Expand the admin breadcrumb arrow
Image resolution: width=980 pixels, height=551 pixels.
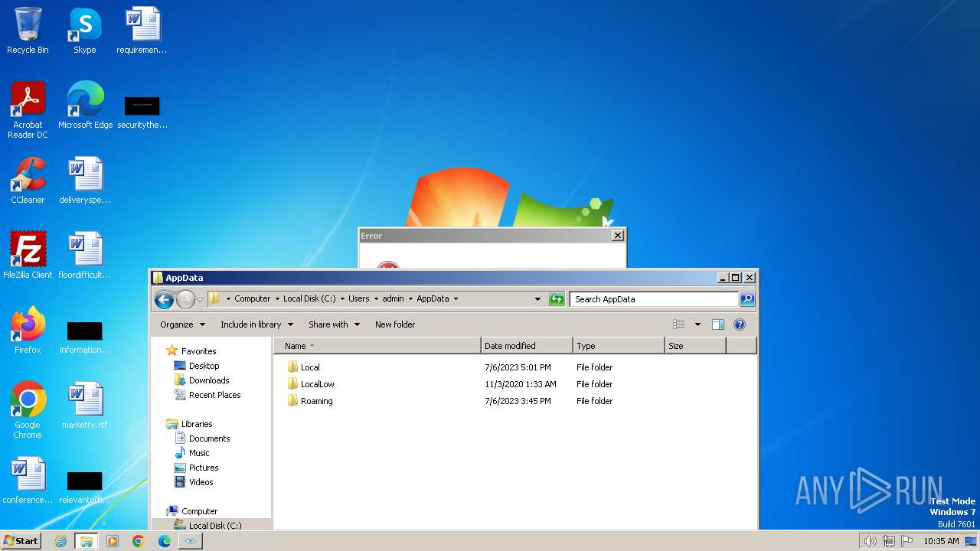pos(410,299)
